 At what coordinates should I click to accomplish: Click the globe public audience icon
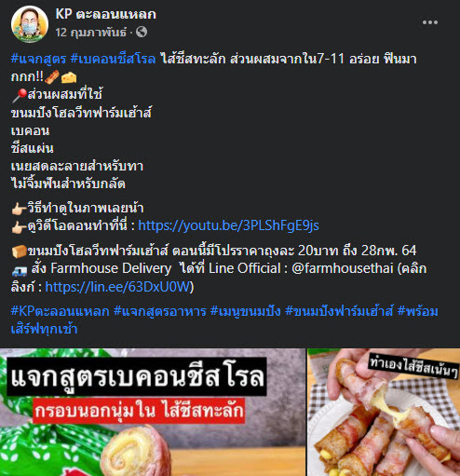(142, 32)
